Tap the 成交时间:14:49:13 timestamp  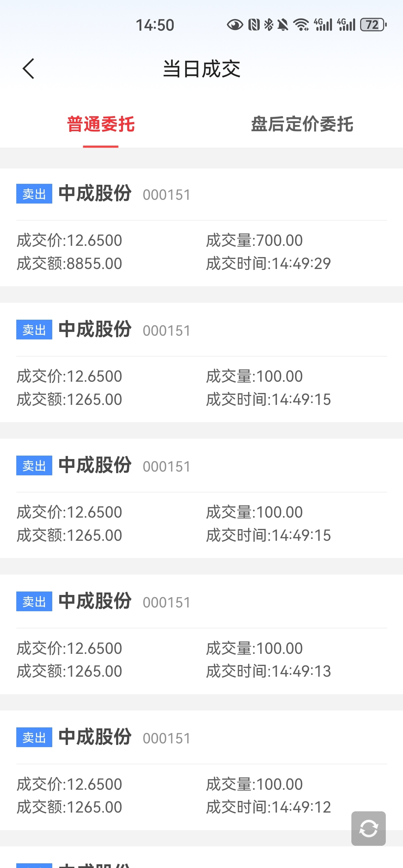[268, 671]
